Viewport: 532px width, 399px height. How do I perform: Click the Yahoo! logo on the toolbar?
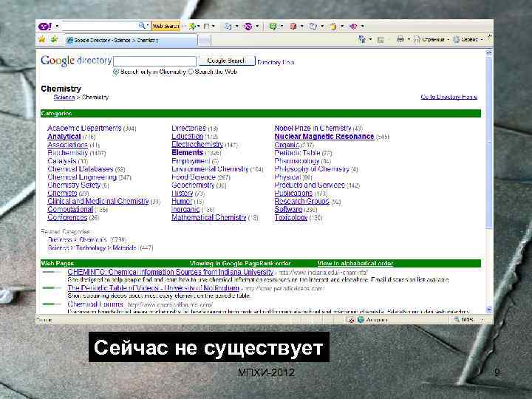tap(45, 26)
